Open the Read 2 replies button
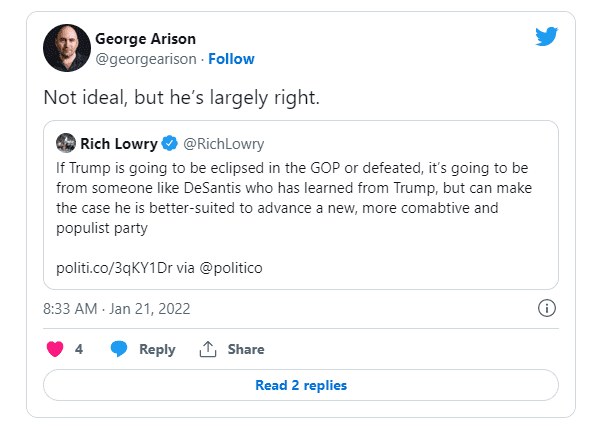 click(x=301, y=385)
